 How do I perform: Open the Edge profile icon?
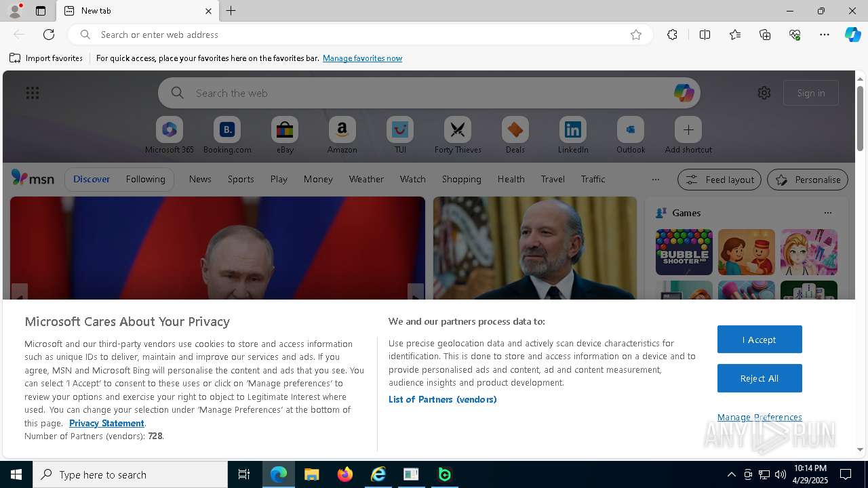point(15,11)
